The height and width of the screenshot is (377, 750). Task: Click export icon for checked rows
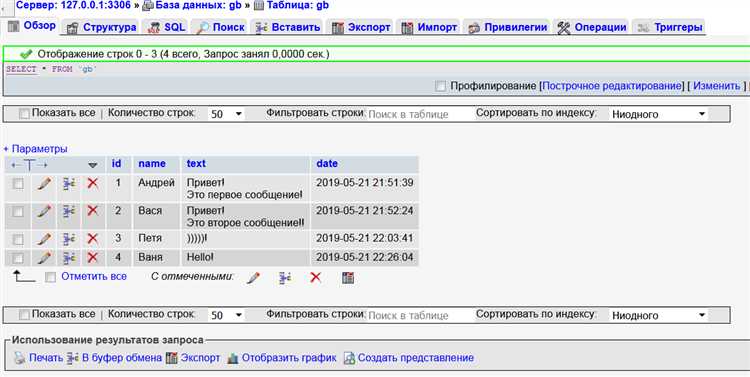pos(348,277)
